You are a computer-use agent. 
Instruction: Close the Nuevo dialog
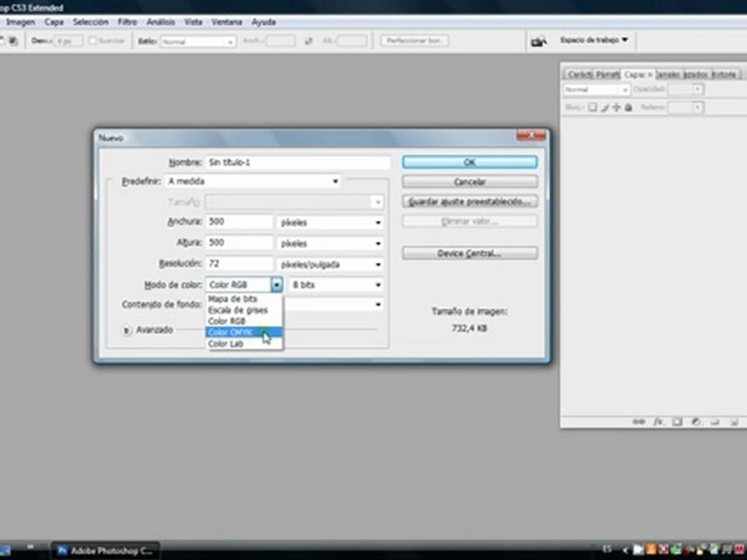click(531, 136)
